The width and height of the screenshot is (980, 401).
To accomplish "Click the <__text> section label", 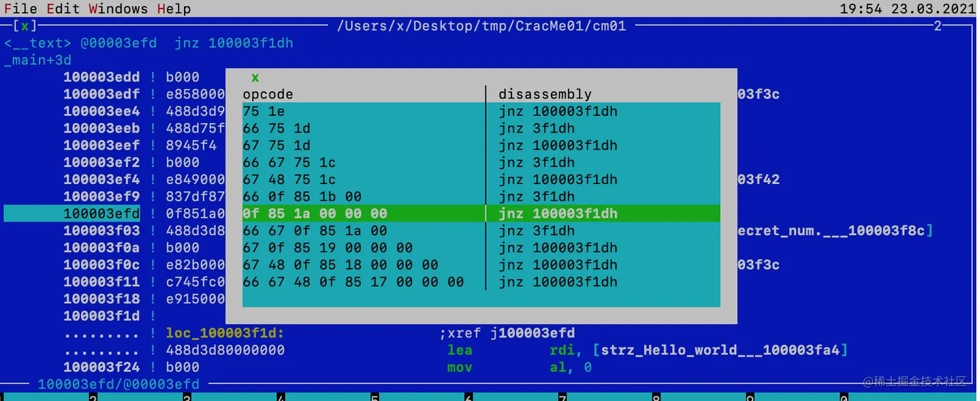I will coord(38,43).
